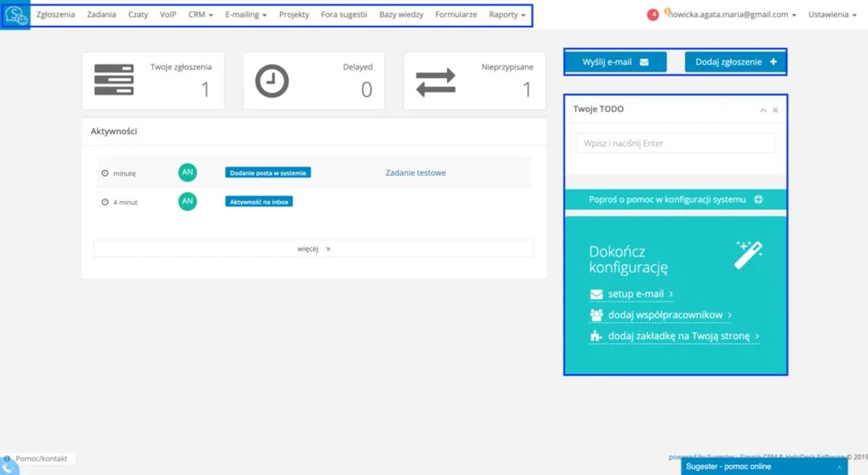
Task: Click the people icon beside dodaj współpracowników
Action: pos(597,315)
